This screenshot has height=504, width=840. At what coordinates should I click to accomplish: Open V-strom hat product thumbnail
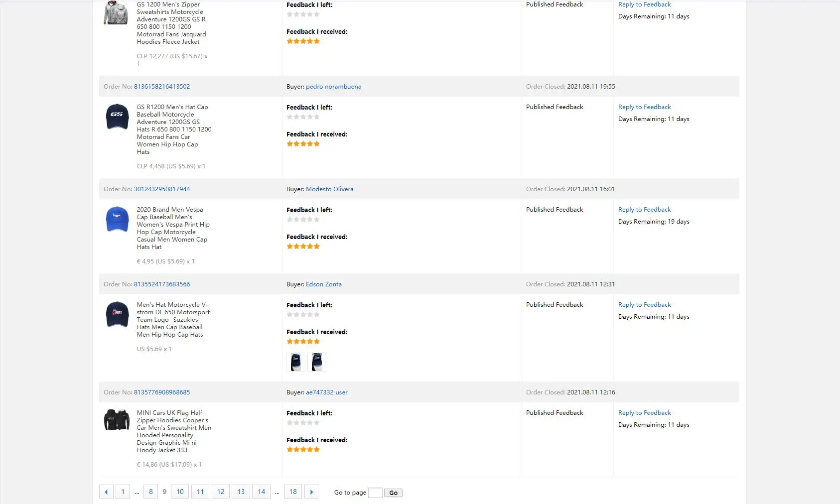117,314
